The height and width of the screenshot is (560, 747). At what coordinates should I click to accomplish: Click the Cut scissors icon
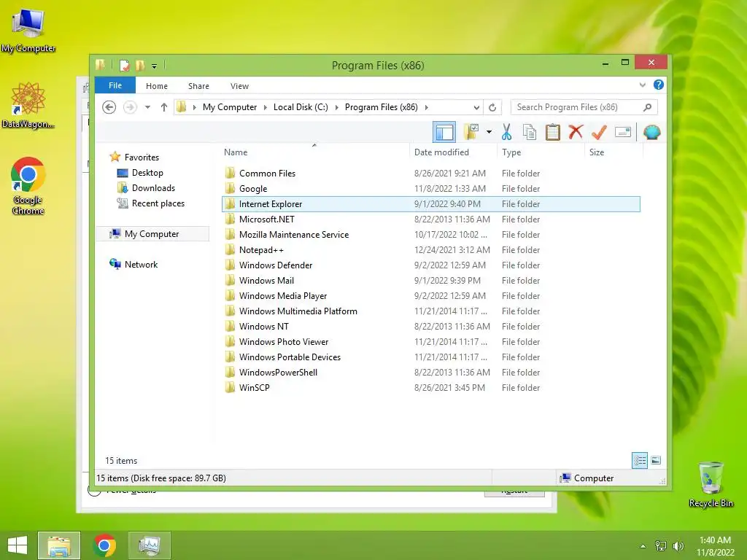[506, 132]
